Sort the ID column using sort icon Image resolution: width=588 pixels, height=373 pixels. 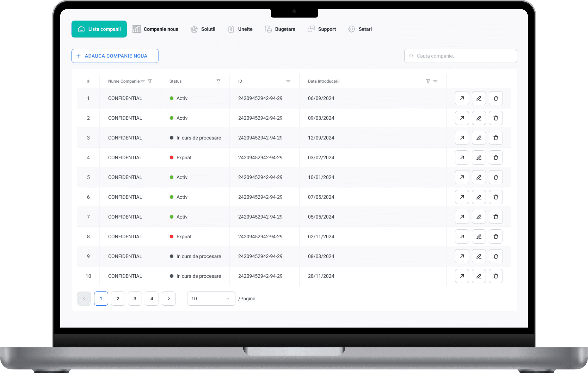(288, 81)
